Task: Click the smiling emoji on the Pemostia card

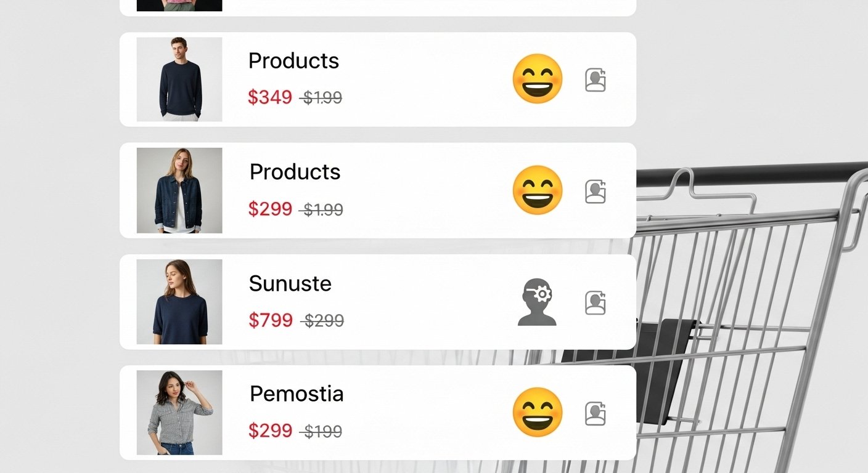Action: pyautogui.click(x=536, y=413)
